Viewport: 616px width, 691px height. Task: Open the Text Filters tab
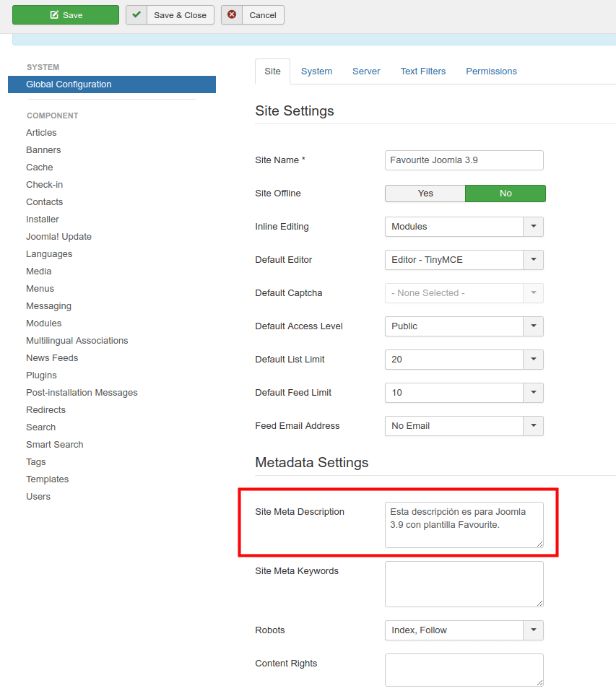click(423, 71)
